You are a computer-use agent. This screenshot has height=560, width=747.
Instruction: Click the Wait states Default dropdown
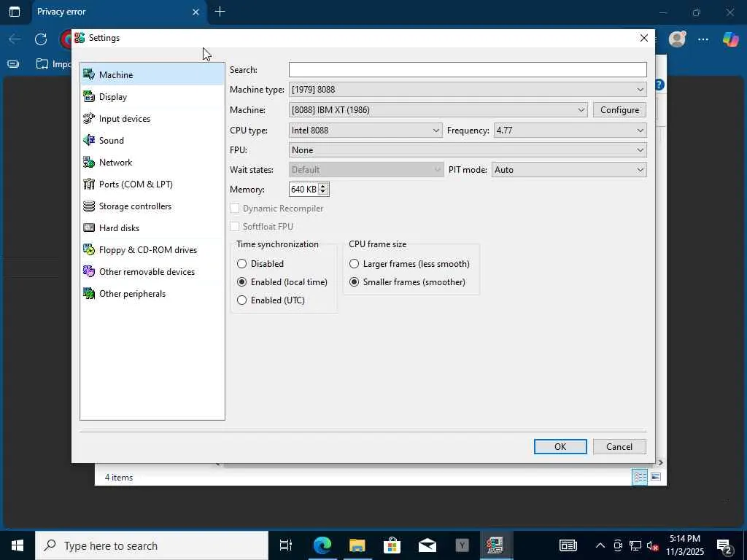pos(366,170)
